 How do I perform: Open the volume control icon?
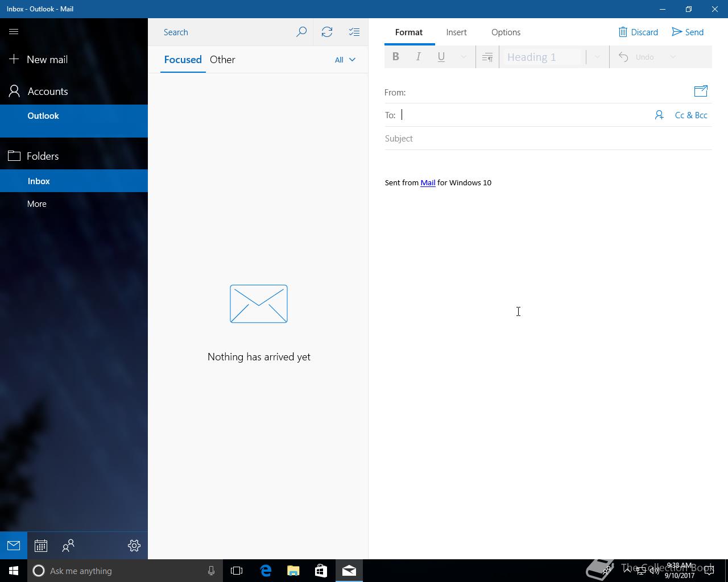click(x=655, y=571)
